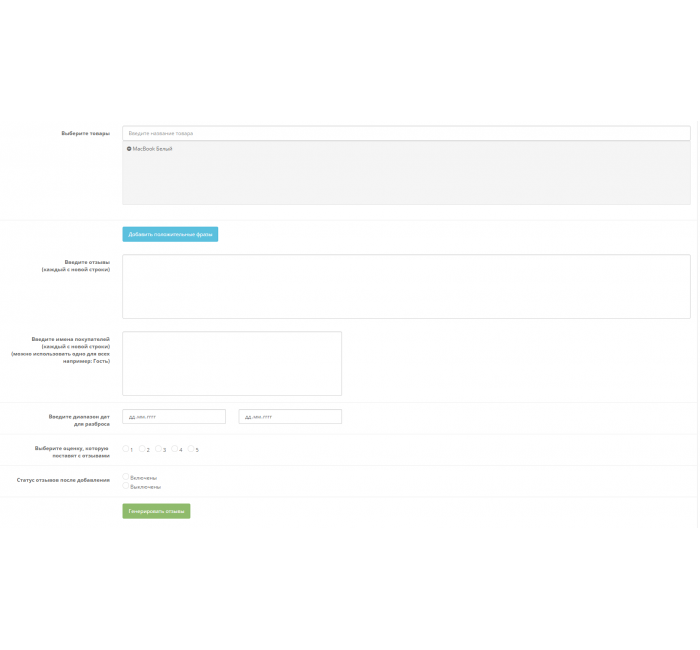Select the MacBook Белый product entry
The height and width of the screenshot is (650, 700).
pyautogui.click(x=152, y=149)
